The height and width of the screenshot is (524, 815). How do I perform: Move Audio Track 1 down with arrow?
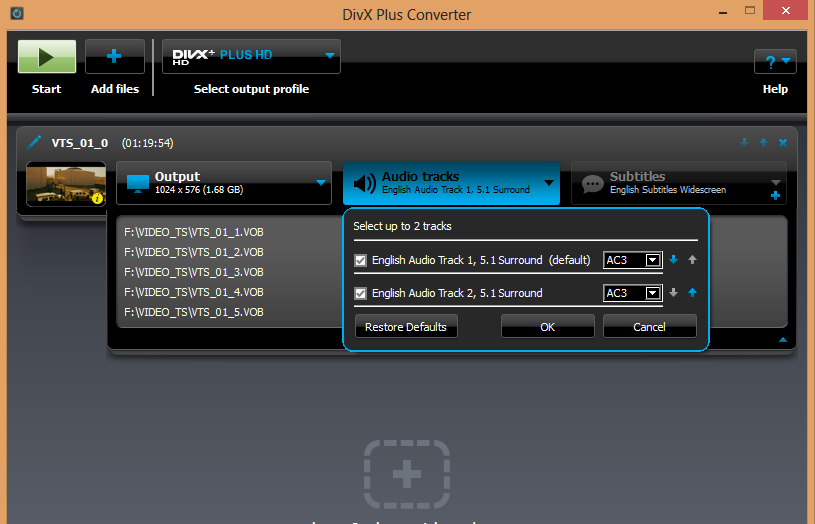(674, 259)
